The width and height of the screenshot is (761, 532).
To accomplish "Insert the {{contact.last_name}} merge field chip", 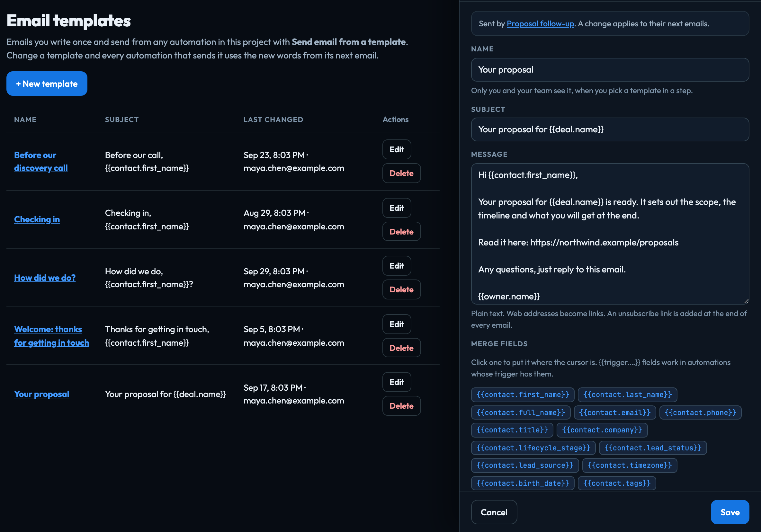I will (627, 395).
